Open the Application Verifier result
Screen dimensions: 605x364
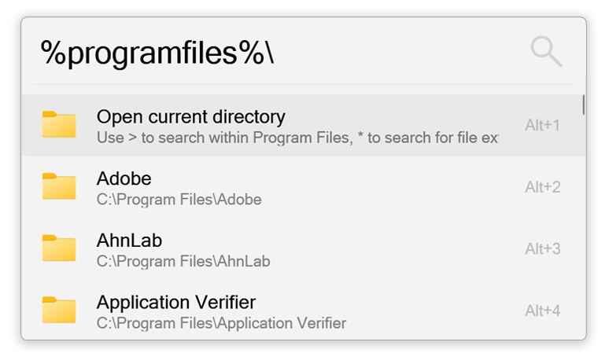(176, 302)
